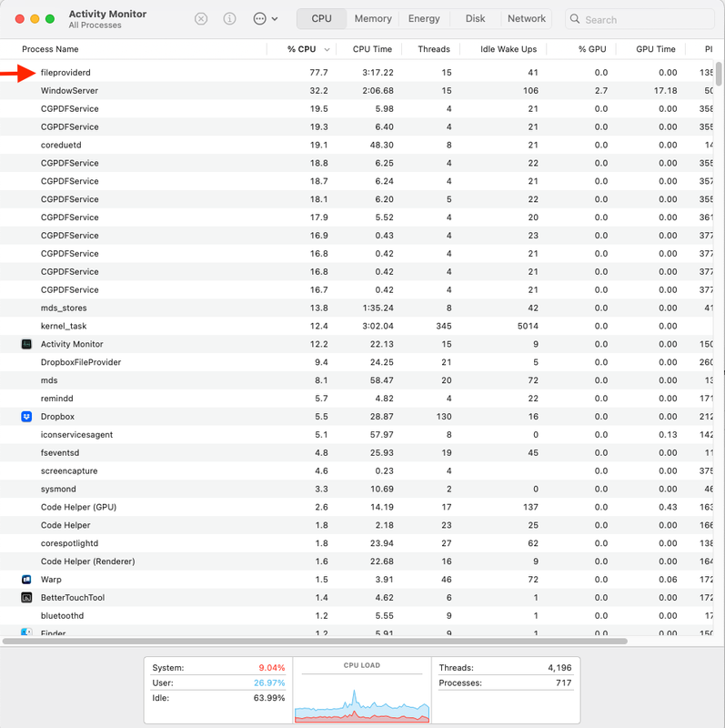Click in the Search input field
This screenshot has height=728, width=725.
(x=646, y=19)
